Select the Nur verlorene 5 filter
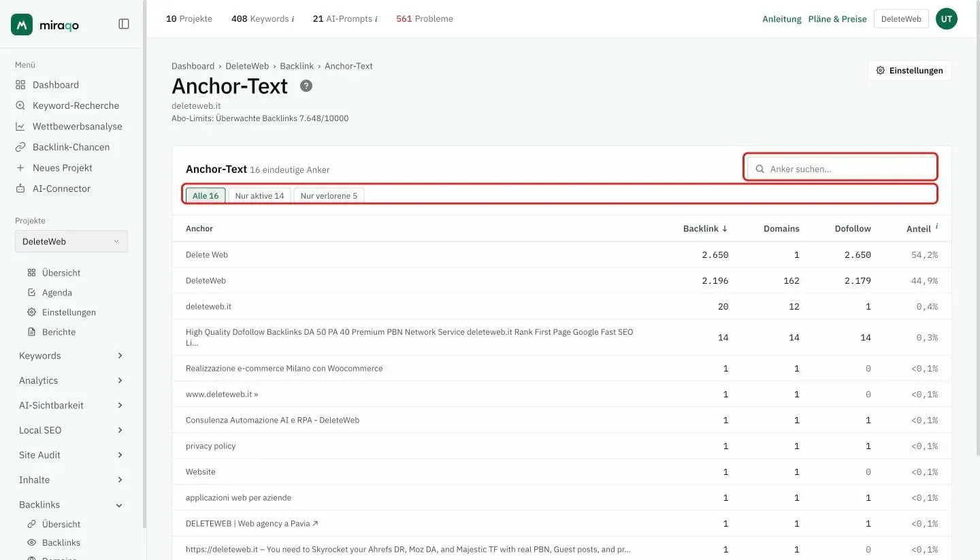 [x=329, y=196]
